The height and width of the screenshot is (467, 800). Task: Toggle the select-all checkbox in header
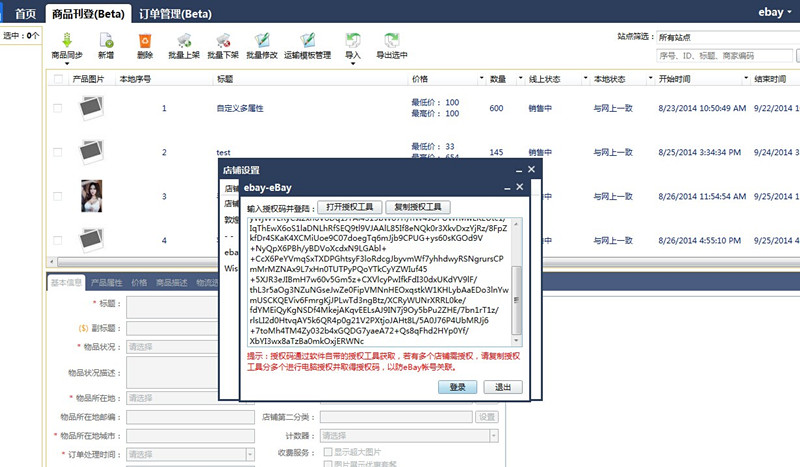click(x=58, y=79)
